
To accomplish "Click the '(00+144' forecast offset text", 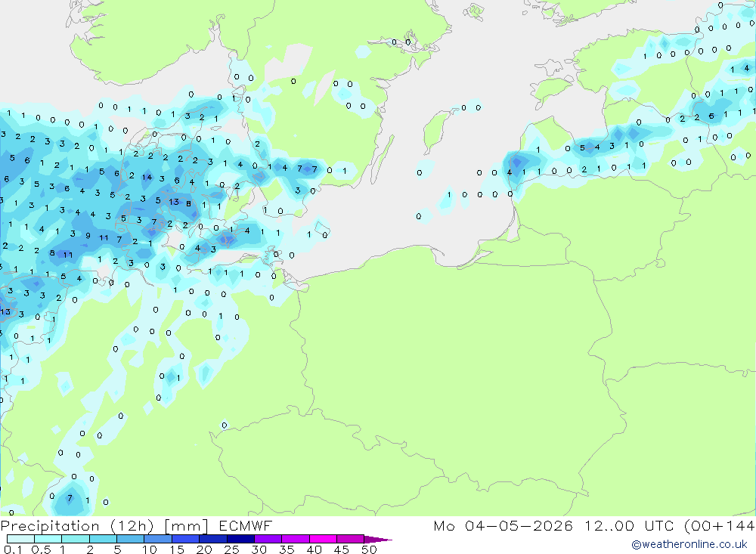I will coord(720,526).
